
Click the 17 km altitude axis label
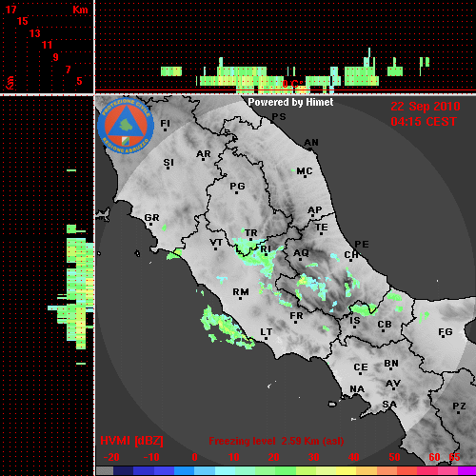pos(10,10)
